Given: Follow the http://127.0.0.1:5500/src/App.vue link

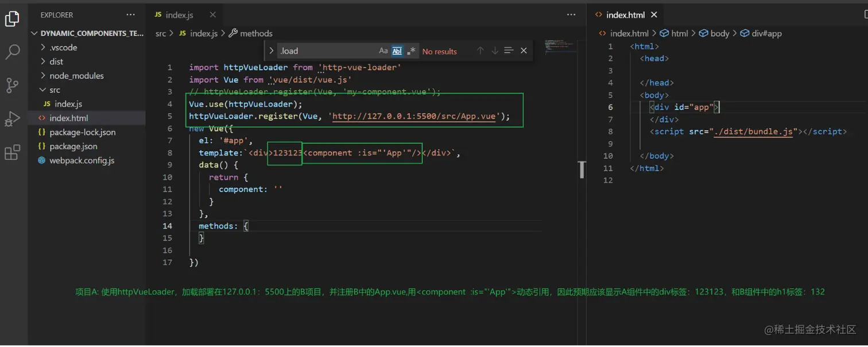Looking at the screenshot, I should [414, 116].
